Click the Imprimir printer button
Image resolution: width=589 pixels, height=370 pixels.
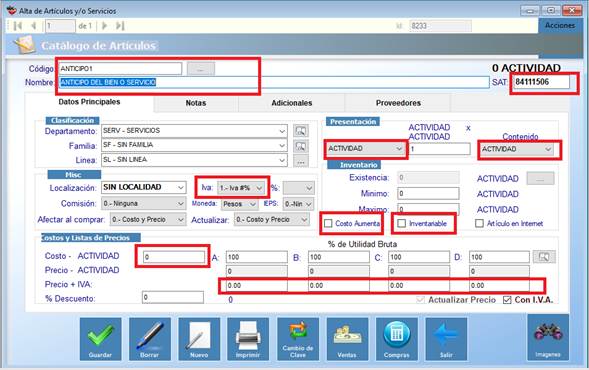pyautogui.click(x=248, y=339)
